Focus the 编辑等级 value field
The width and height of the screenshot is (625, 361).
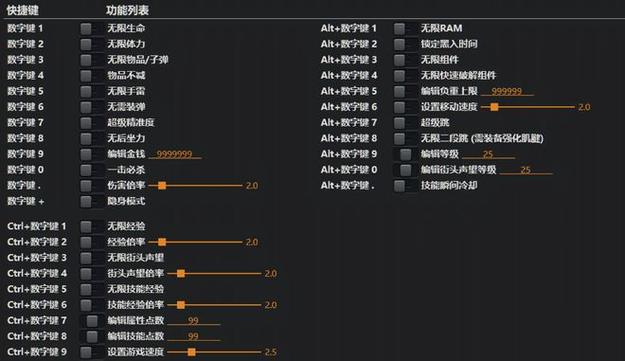pos(488,154)
